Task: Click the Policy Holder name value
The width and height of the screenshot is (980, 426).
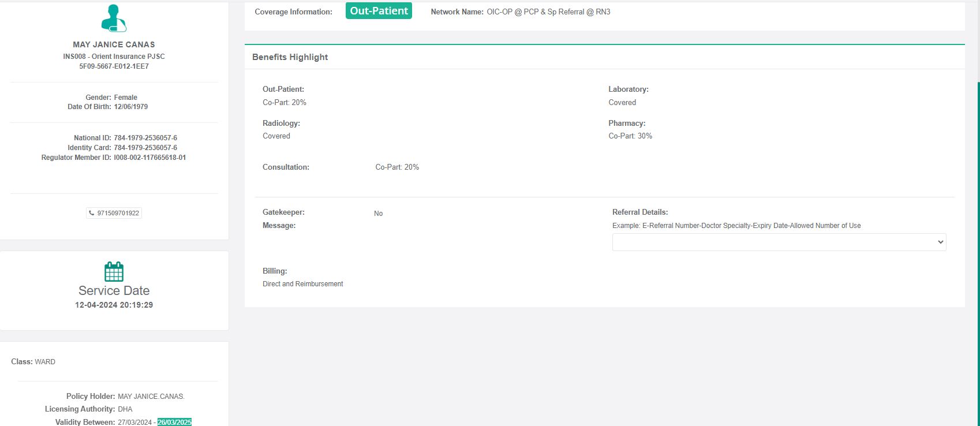Action: (x=151, y=397)
